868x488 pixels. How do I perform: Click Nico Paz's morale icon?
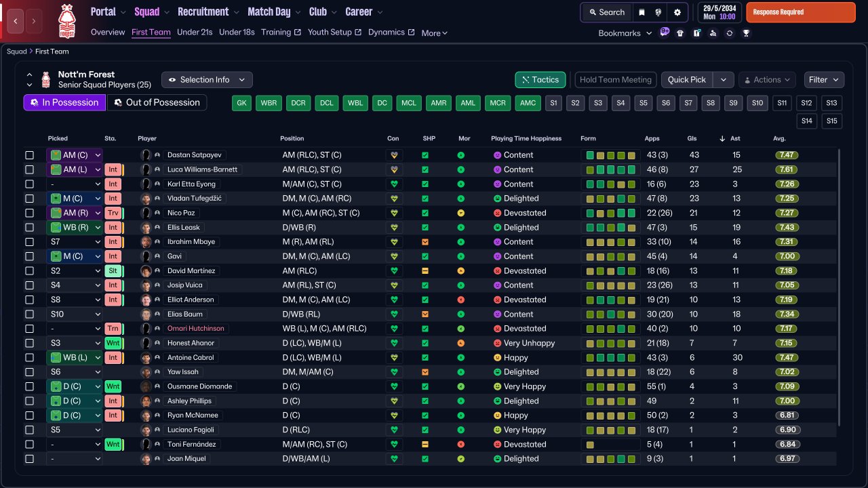click(x=461, y=213)
